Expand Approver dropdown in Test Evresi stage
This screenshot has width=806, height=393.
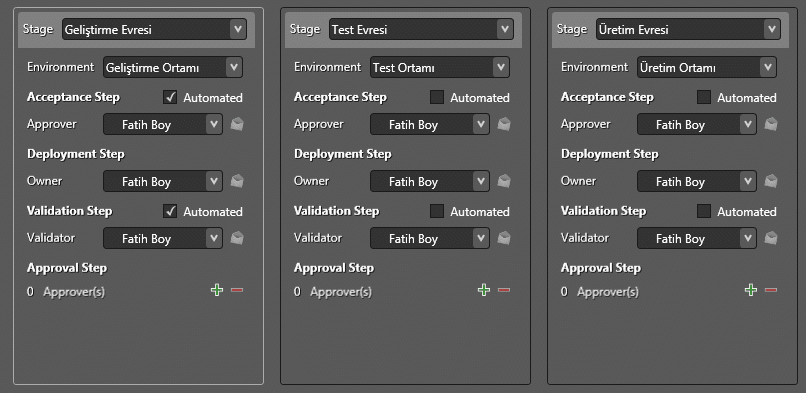pyautogui.click(x=430, y=124)
